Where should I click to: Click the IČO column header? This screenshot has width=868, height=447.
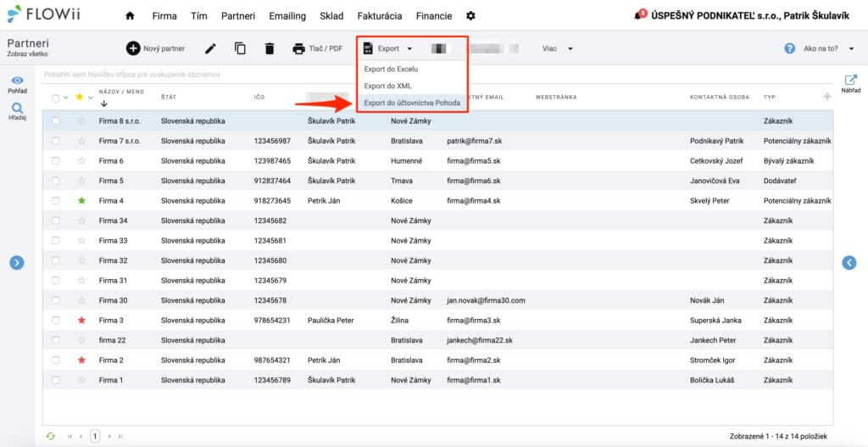tap(259, 98)
